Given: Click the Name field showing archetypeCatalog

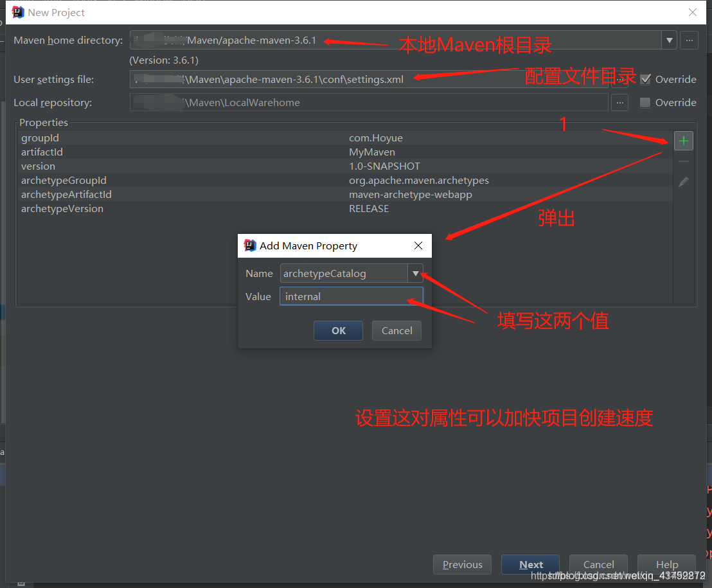Looking at the screenshot, I should [344, 273].
